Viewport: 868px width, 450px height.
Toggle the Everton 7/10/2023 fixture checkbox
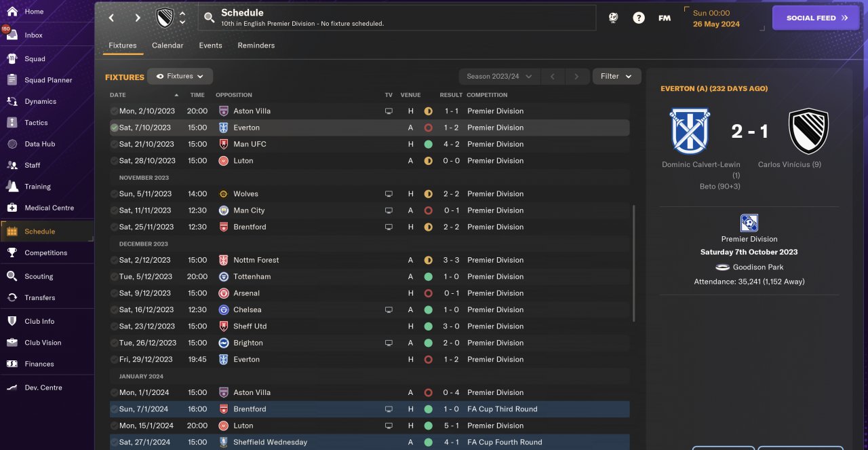coord(114,128)
